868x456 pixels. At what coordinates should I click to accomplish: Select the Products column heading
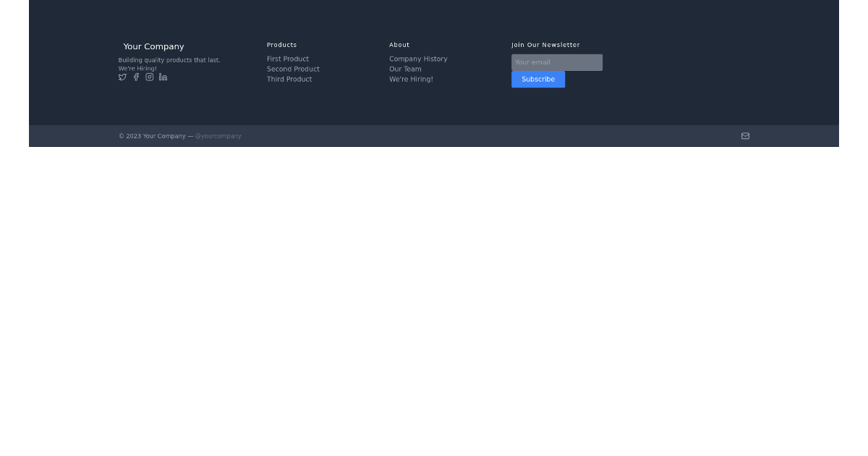click(x=281, y=44)
